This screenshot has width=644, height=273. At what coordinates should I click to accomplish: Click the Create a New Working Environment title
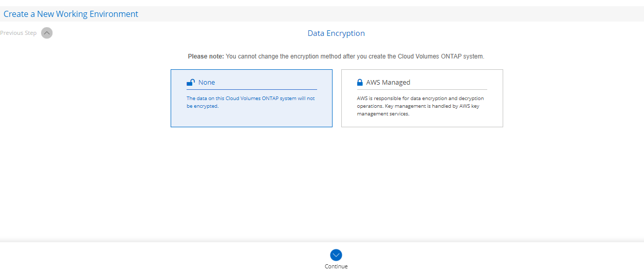[71, 14]
